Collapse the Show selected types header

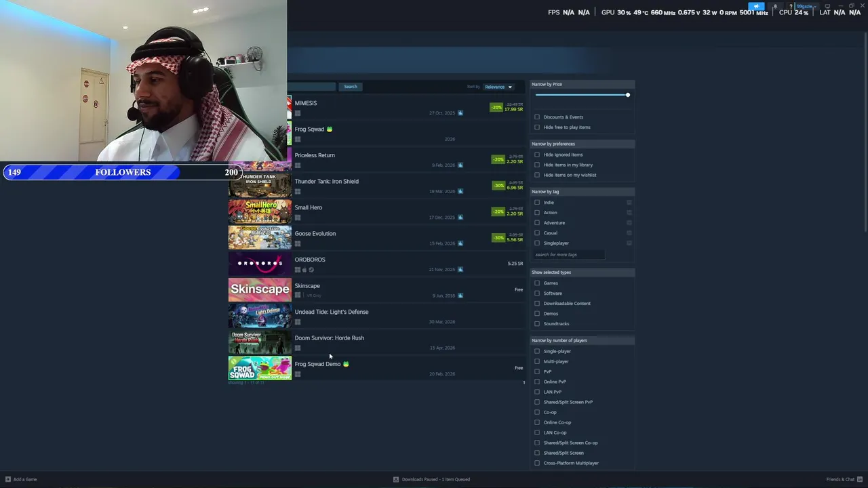click(582, 272)
